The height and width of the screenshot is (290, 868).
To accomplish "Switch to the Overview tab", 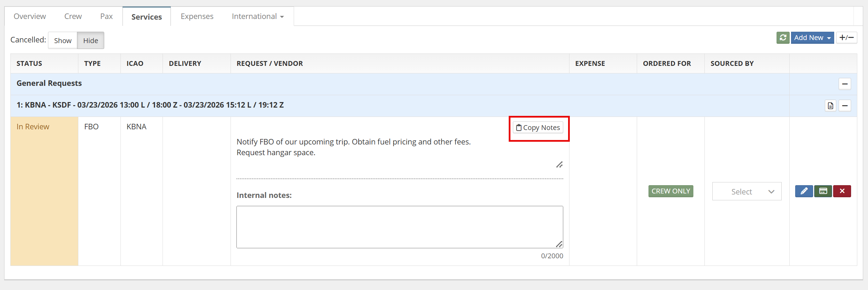I will pyautogui.click(x=30, y=17).
